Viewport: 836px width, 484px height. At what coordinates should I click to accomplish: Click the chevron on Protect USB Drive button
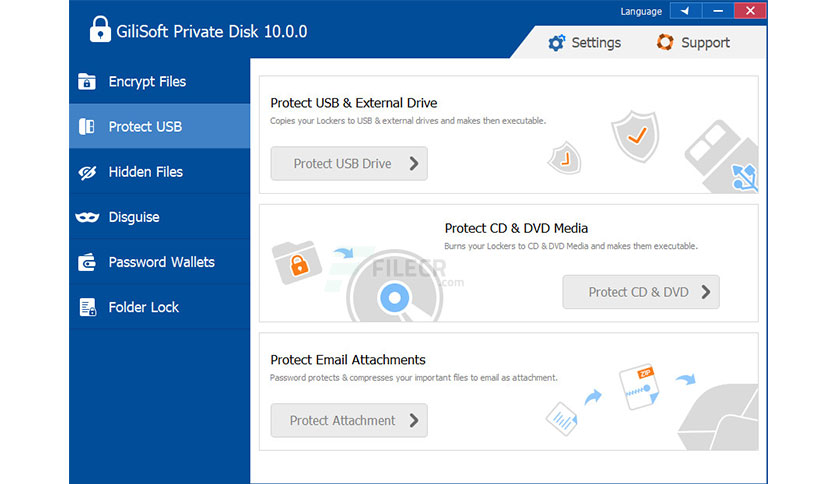pyautogui.click(x=414, y=164)
